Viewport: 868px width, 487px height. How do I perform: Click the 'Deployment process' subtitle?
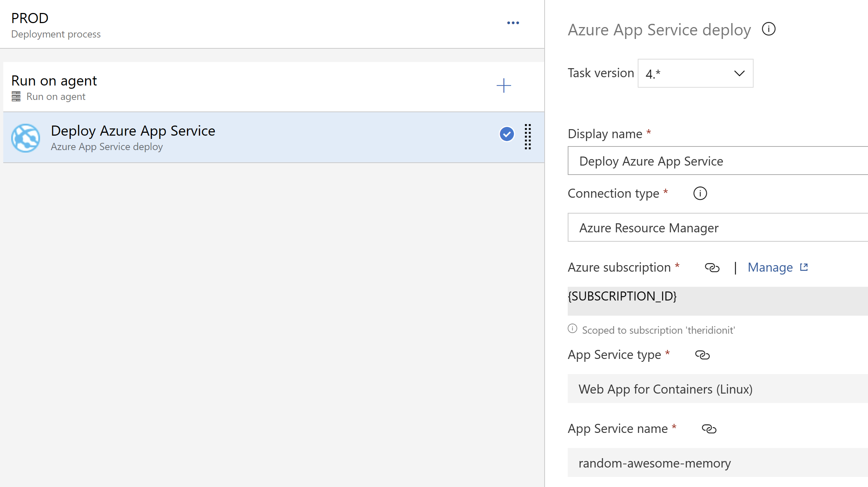(56, 34)
